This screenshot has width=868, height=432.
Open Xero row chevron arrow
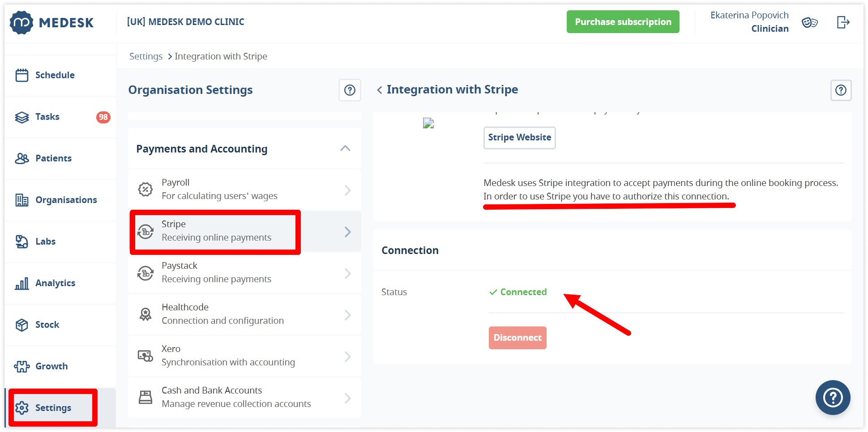pyautogui.click(x=348, y=356)
